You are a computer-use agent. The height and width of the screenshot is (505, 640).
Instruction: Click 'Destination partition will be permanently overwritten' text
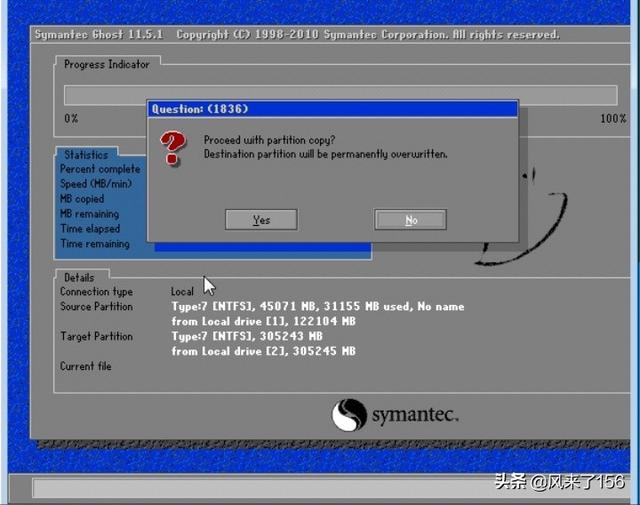point(326,154)
